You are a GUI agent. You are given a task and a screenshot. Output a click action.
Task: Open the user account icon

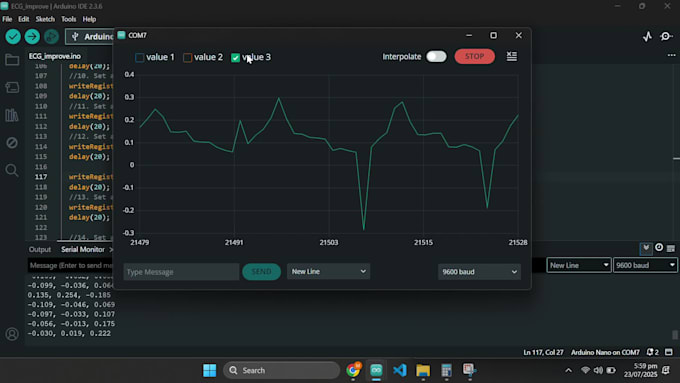(x=12, y=334)
